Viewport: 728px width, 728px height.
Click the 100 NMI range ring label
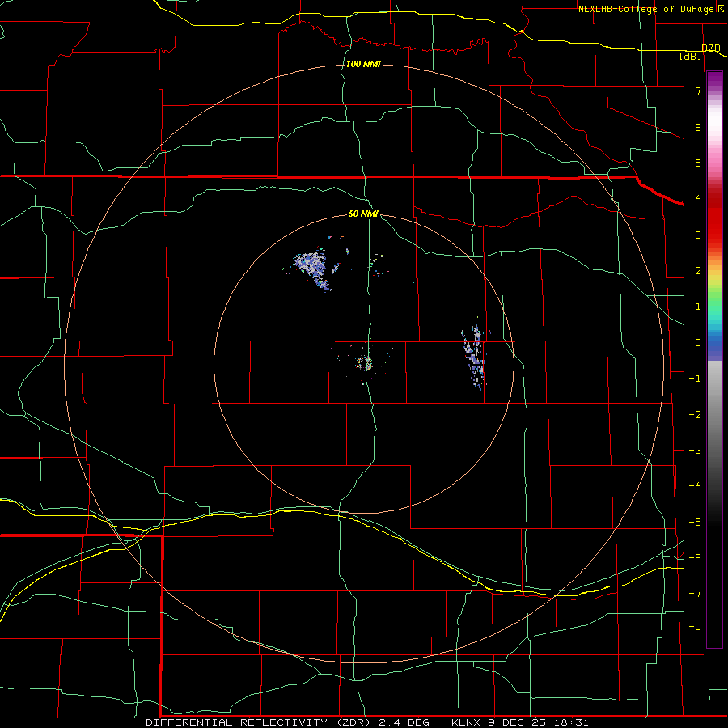(x=363, y=64)
